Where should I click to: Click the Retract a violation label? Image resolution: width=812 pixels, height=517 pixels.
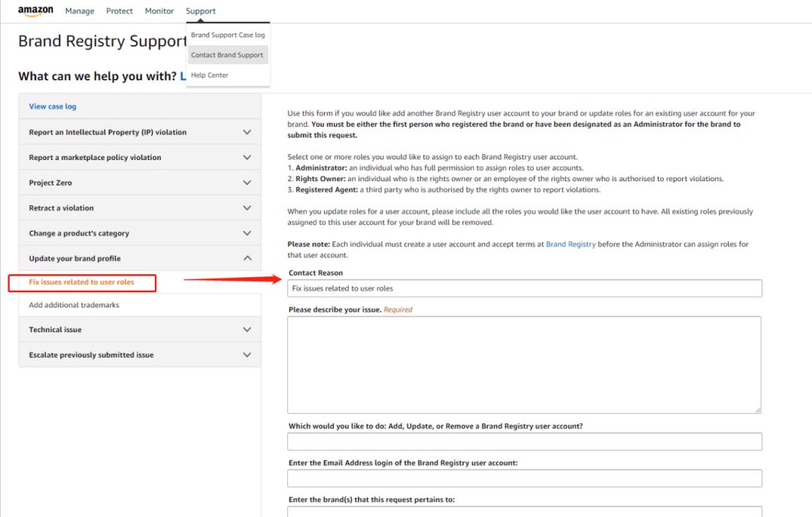(61, 208)
